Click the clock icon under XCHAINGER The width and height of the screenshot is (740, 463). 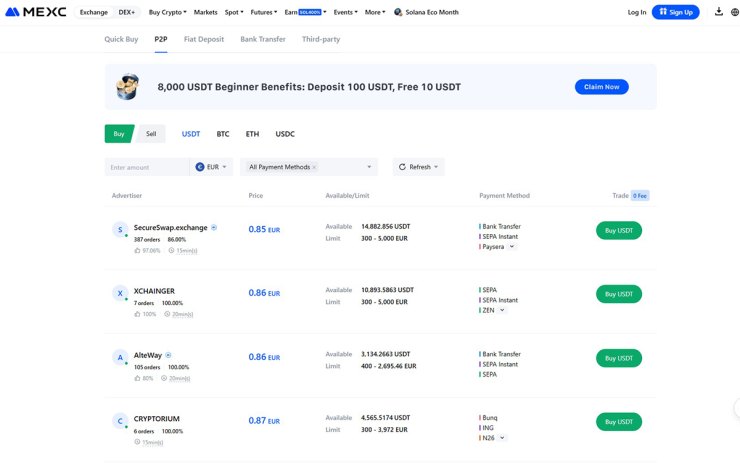point(167,314)
